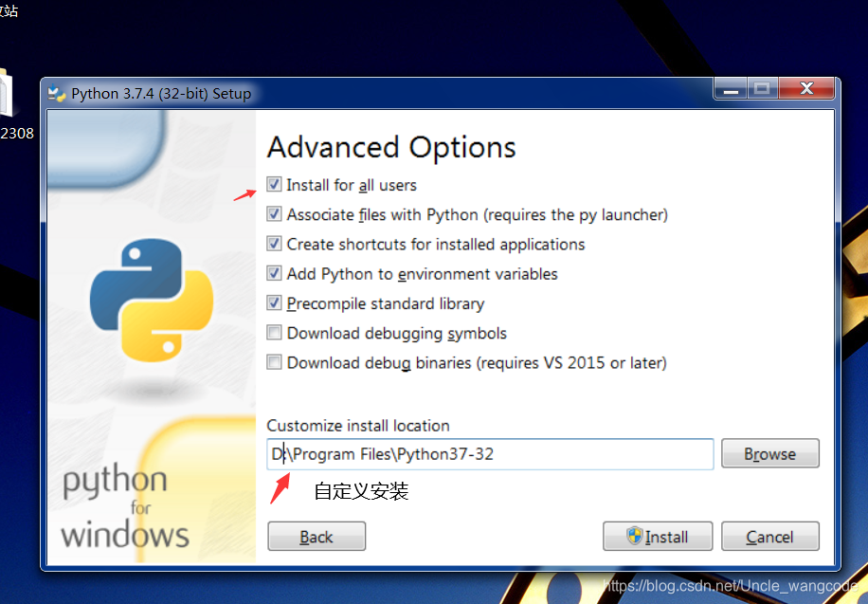Toggle Associate files with Python checkbox
The width and height of the screenshot is (868, 604).
[x=274, y=214]
